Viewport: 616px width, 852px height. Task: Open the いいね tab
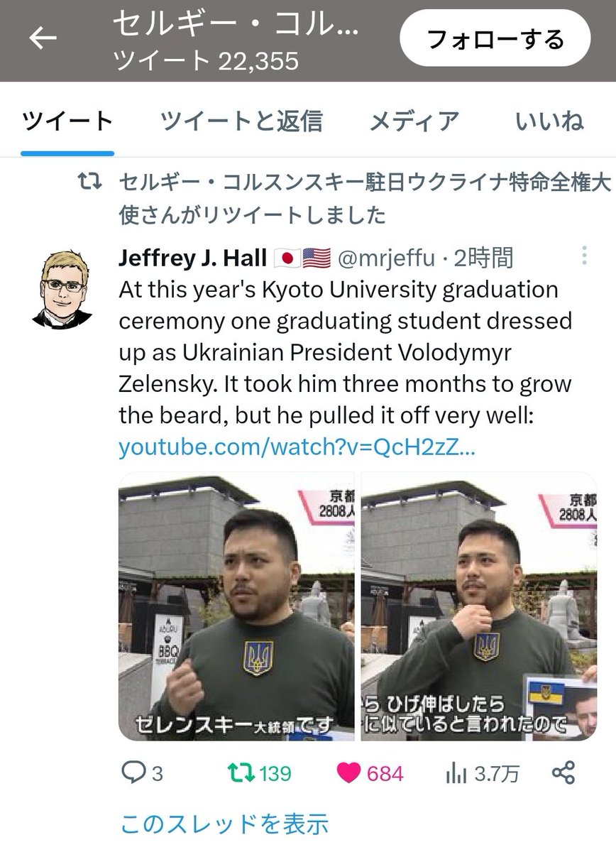click(550, 121)
